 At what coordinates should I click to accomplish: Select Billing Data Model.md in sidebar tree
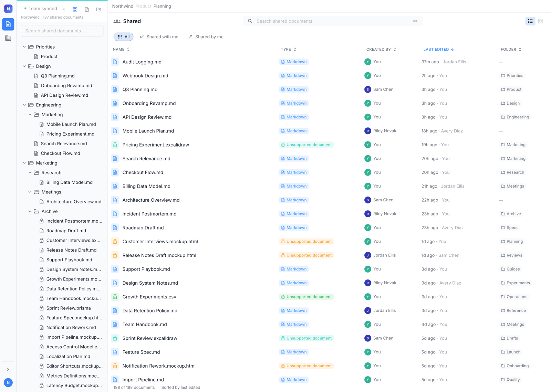(x=69, y=182)
